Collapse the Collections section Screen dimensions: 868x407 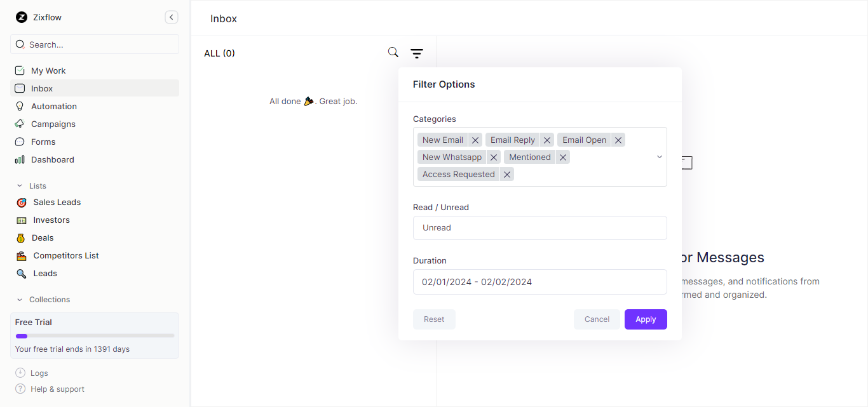pyautogui.click(x=20, y=299)
